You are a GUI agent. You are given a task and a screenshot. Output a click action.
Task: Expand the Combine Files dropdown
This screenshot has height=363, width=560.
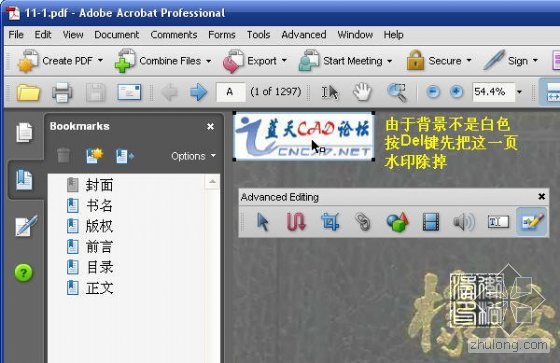(209, 61)
